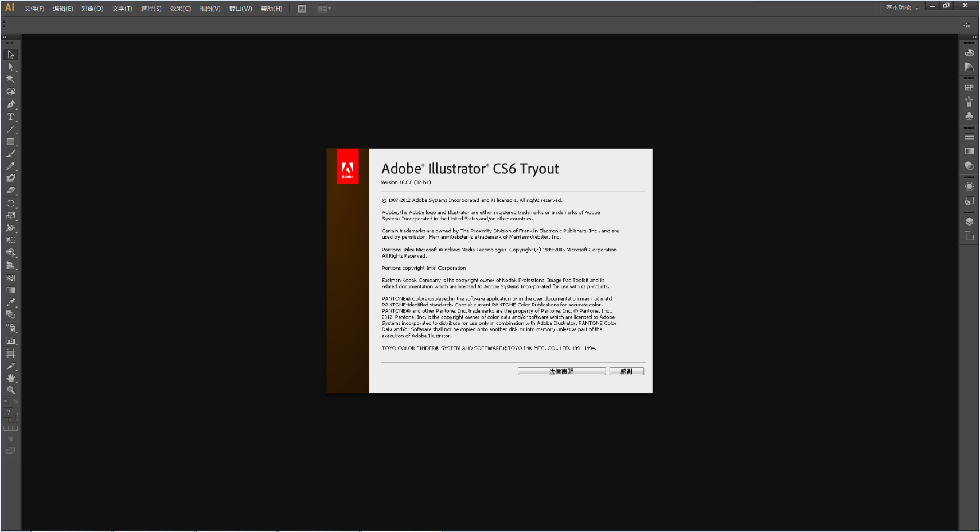Click the Color, Gradient, None mode buttons
Viewport: 980px width, 532px height.
[x=11, y=429]
